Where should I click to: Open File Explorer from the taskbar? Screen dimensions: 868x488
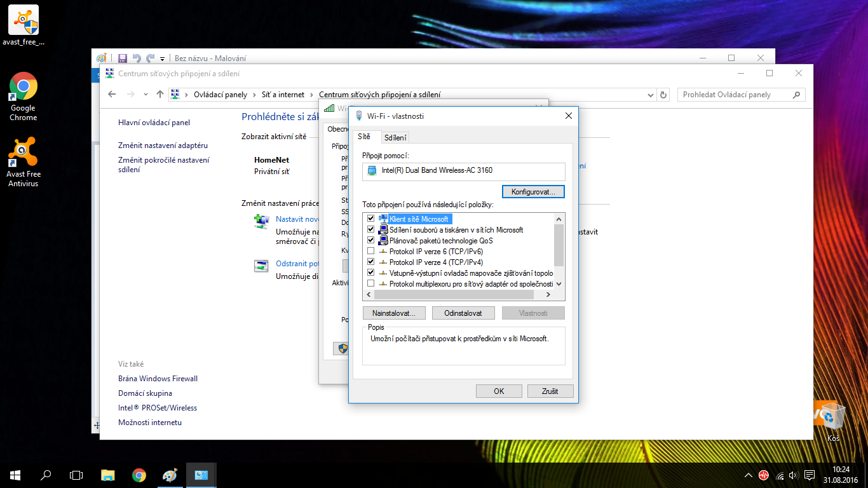[x=108, y=475]
